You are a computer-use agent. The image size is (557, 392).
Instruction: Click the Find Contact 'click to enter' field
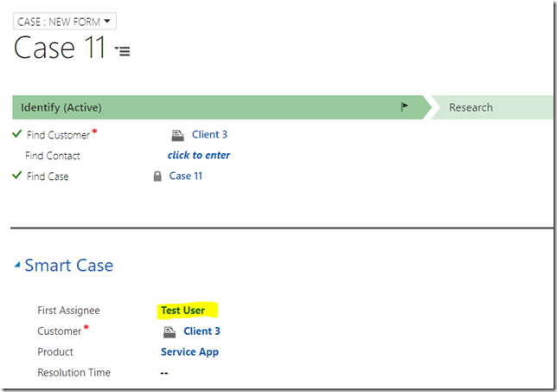[x=199, y=155]
